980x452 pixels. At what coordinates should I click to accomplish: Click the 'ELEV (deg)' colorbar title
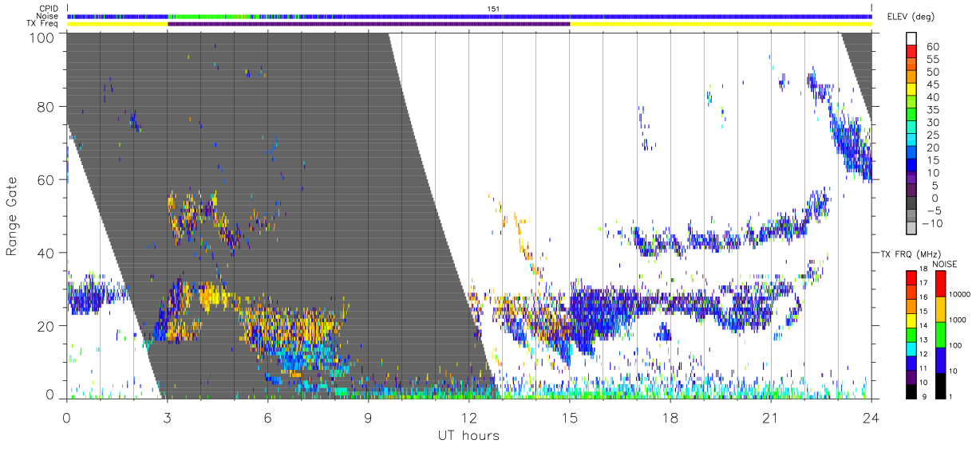tap(912, 16)
